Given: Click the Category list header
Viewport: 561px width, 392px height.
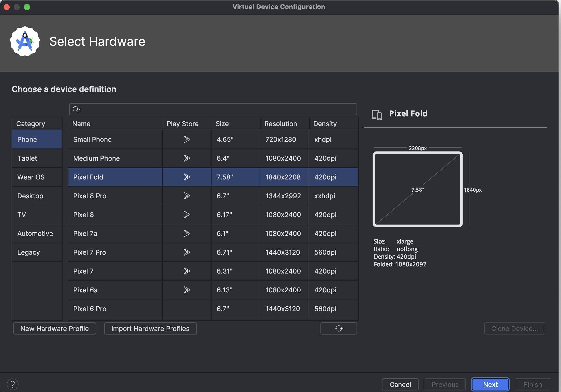Looking at the screenshot, I should 37,124.
